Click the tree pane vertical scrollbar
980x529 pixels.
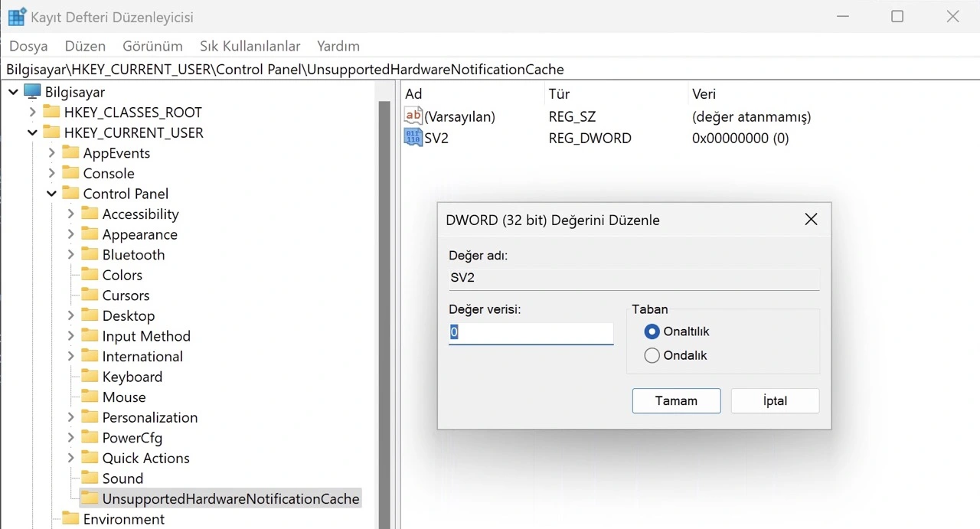(385, 315)
